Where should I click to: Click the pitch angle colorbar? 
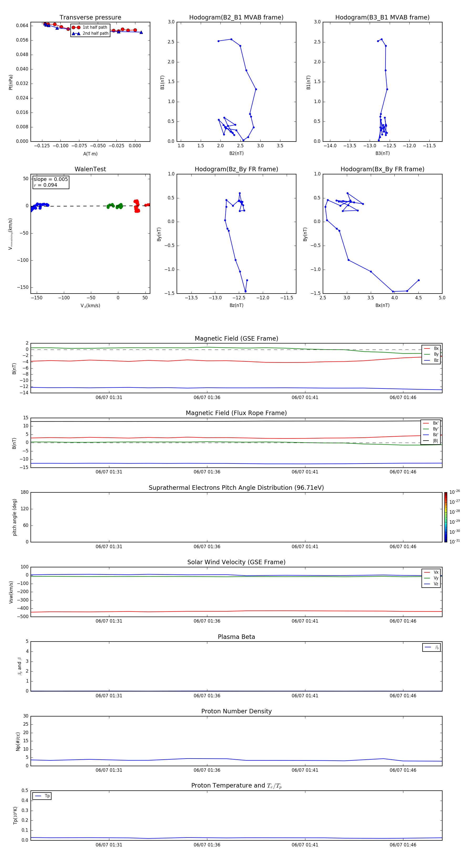(446, 517)
